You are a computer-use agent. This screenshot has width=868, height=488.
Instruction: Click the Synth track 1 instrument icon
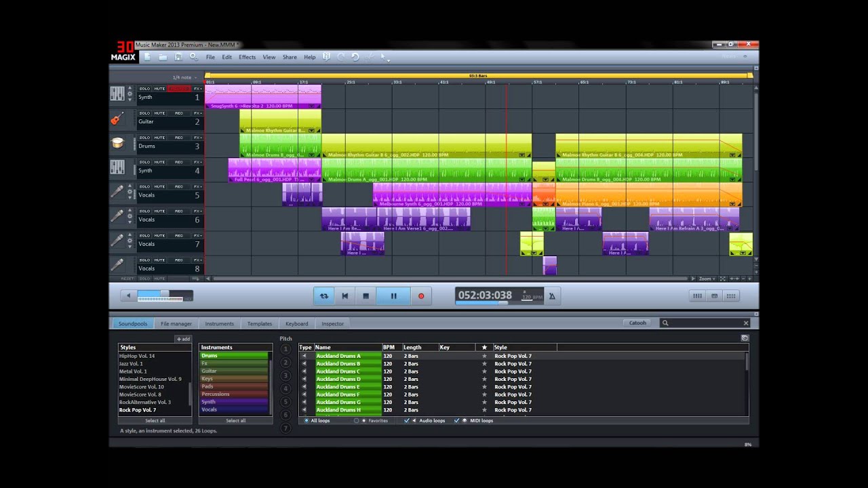tap(117, 94)
